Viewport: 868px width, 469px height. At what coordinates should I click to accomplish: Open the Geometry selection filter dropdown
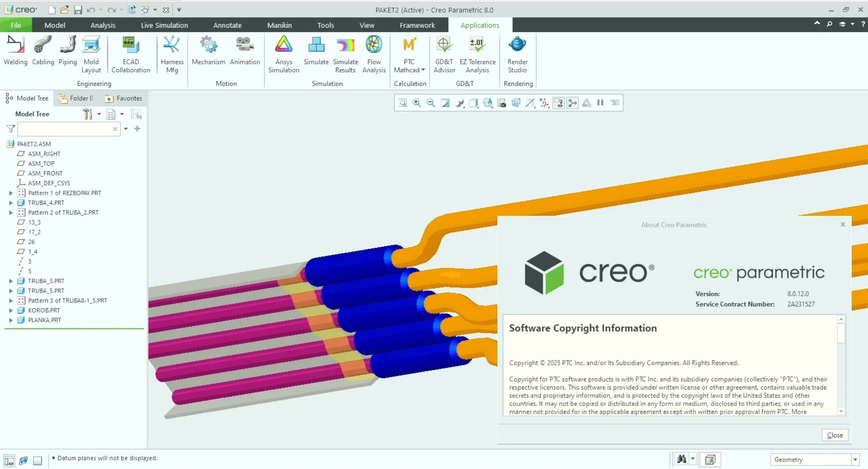(855, 460)
